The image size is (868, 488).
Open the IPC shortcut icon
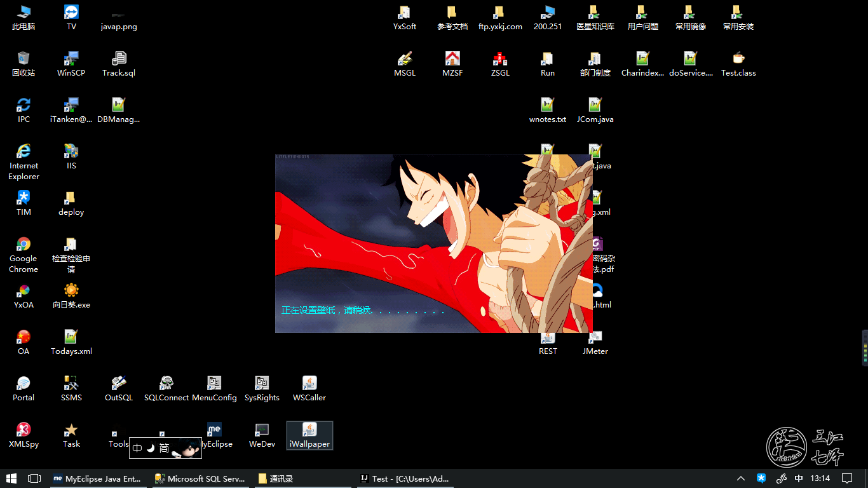pyautogui.click(x=24, y=111)
